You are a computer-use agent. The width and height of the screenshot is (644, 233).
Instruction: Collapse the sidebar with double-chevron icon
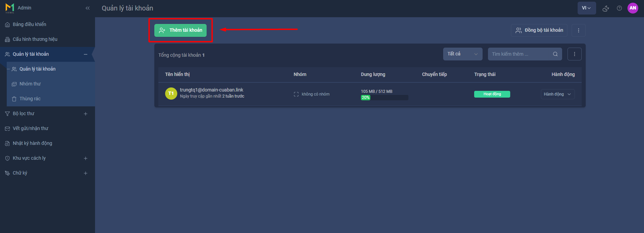[x=88, y=8]
